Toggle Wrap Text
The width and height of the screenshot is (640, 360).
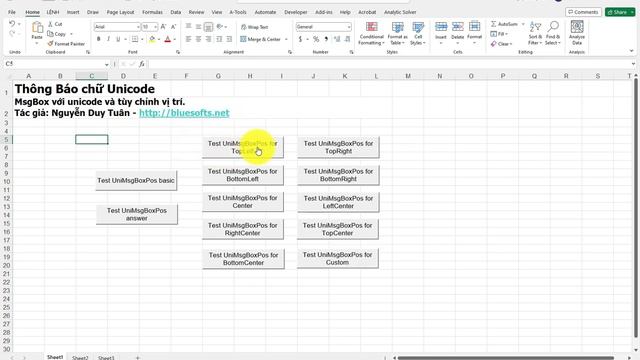[254, 27]
